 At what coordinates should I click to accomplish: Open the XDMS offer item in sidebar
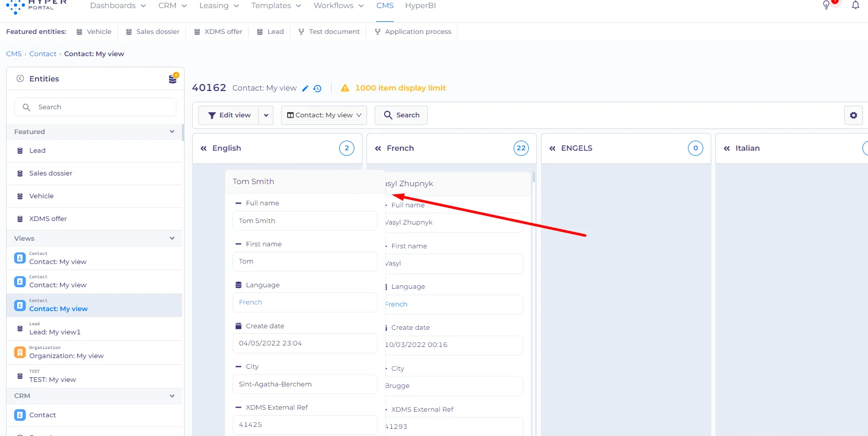point(95,219)
